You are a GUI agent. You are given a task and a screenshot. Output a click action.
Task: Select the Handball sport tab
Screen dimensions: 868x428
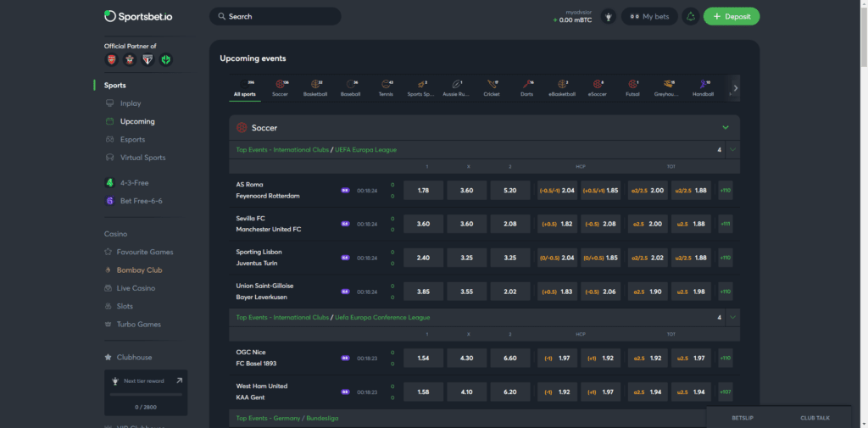point(703,88)
